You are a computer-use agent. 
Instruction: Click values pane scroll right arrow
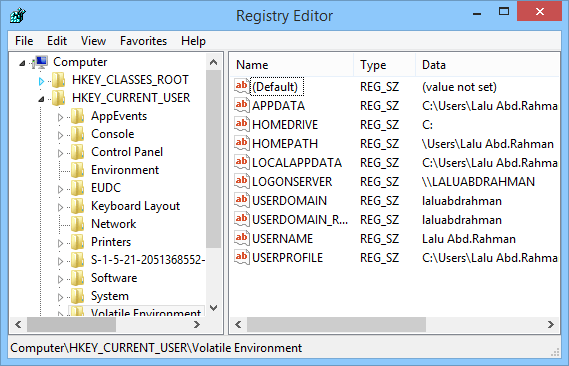tap(550, 324)
